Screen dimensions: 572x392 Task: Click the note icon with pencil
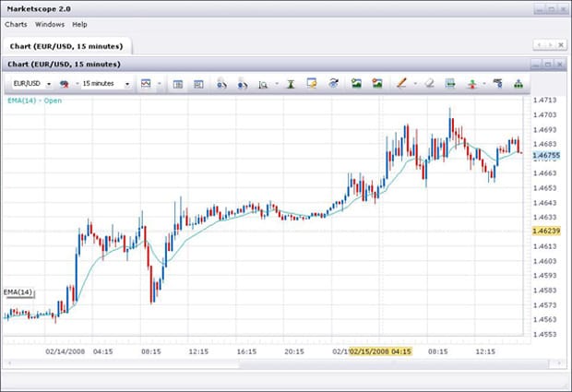click(x=312, y=83)
